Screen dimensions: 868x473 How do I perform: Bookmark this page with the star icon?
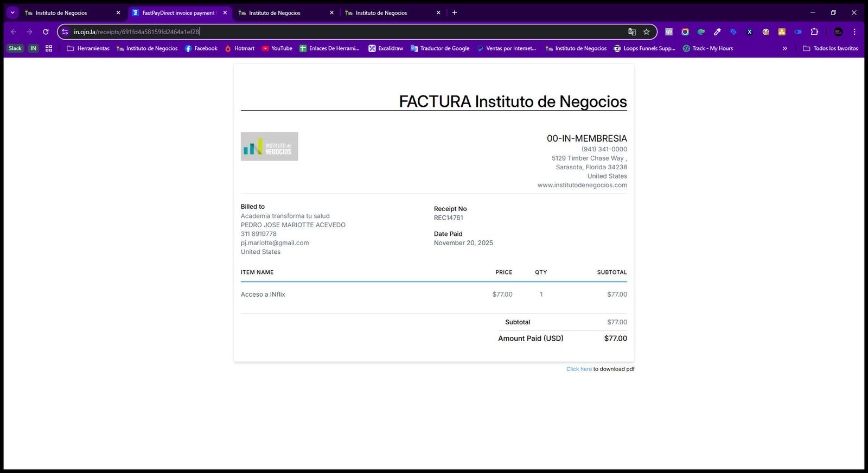point(646,32)
